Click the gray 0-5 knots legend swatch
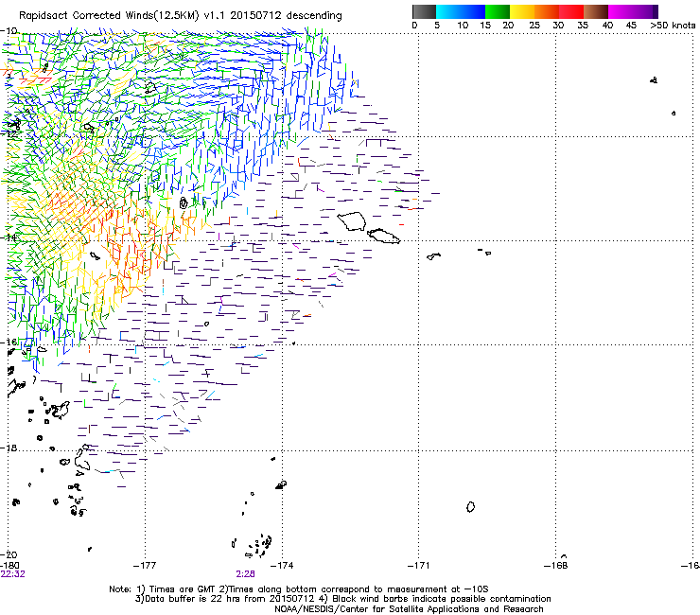 [424, 11]
